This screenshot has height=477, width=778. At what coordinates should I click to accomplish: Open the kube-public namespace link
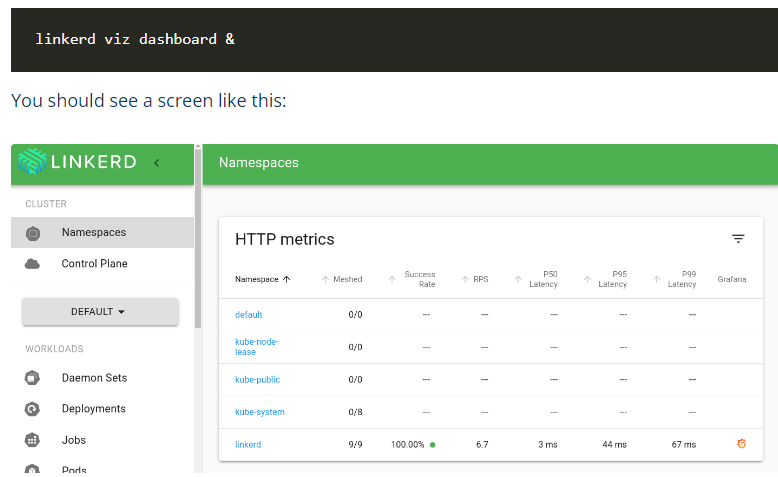[x=257, y=380]
